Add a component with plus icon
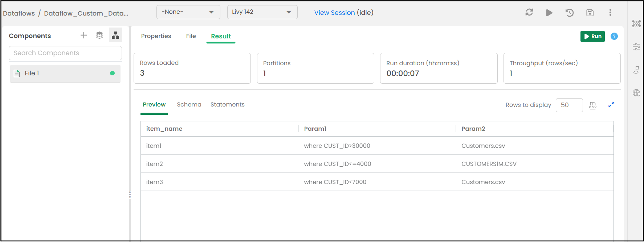Viewport: 644px width, 242px height. click(x=83, y=35)
